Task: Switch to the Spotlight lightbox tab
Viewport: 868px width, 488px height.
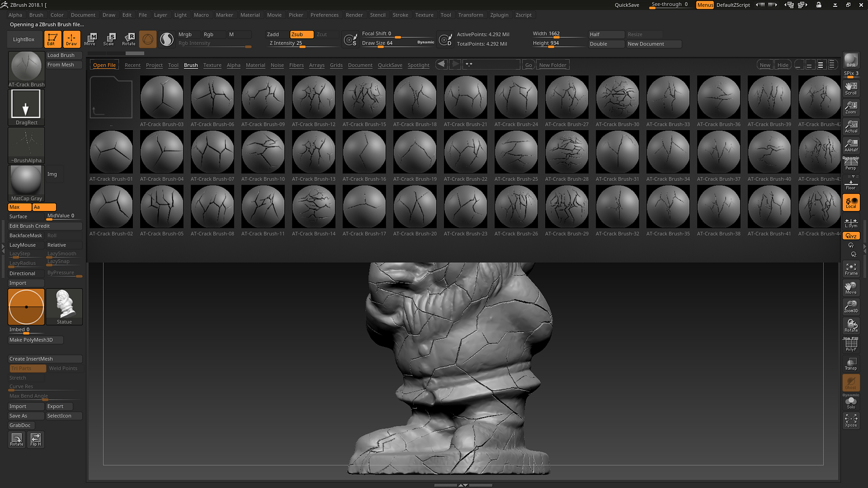Action: click(x=418, y=65)
